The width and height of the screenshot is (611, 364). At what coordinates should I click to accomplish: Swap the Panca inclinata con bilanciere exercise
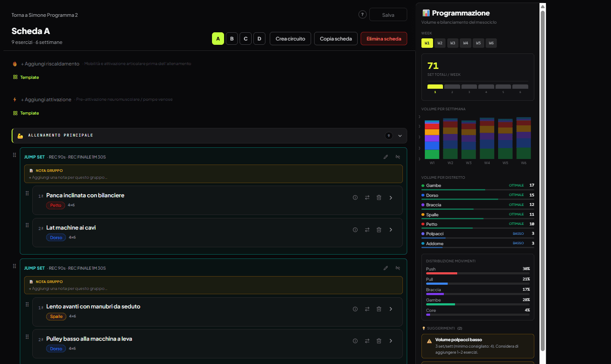[367, 198]
